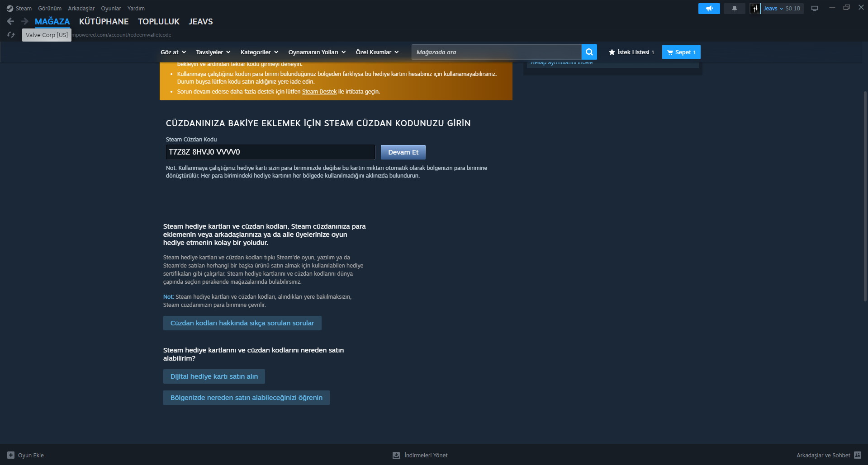Open the Yardım menu
Viewport: 868px width, 465px height.
136,9
